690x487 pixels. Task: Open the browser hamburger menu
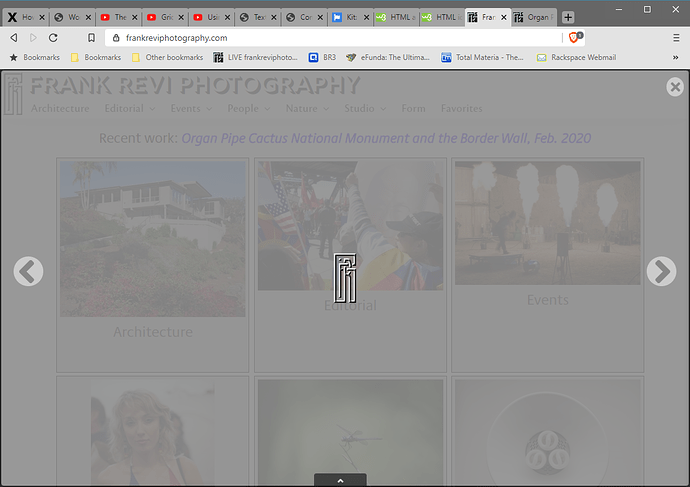[676, 38]
